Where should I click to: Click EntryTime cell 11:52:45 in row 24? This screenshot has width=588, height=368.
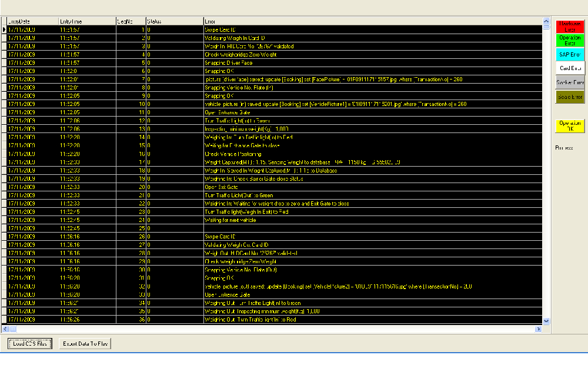pyautogui.click(x=88, y=220)
